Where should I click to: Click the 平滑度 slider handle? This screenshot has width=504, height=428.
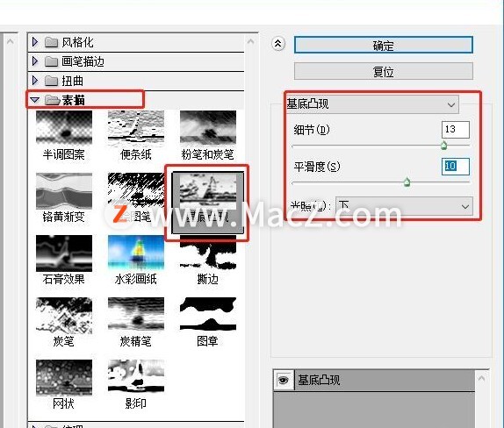tap(407, 182)
